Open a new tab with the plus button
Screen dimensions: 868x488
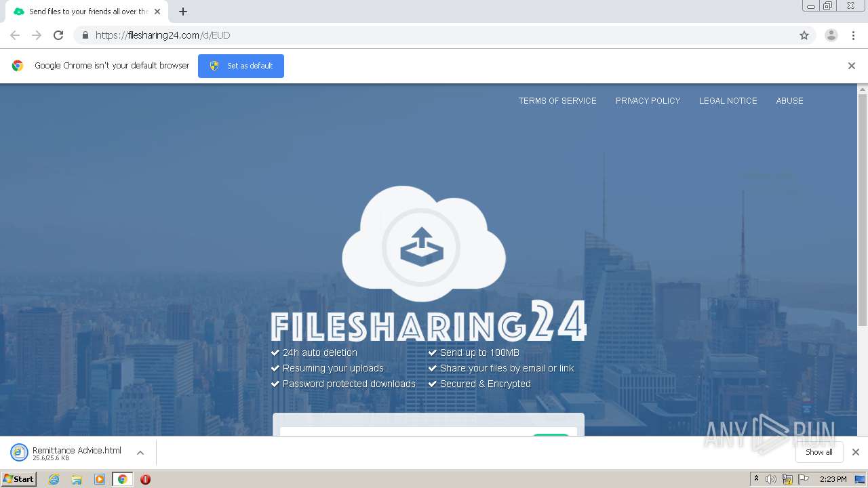pyautogui.click(x=183, y=12)
